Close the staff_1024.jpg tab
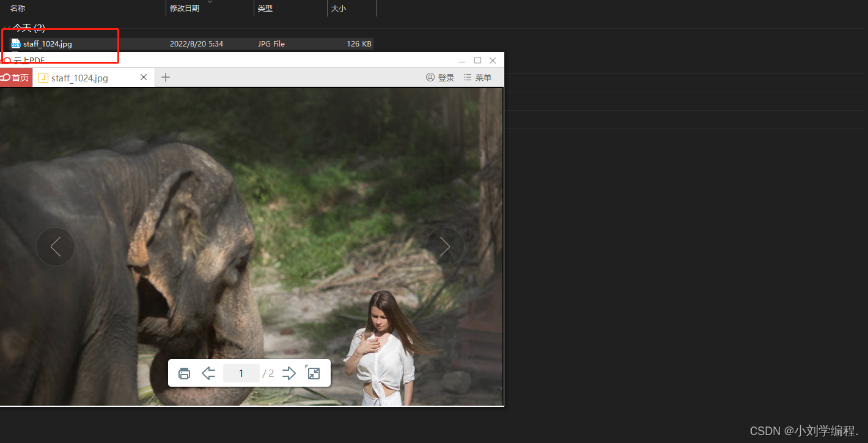The height and width of the screenshot is (443, 868). click(144, 77)
